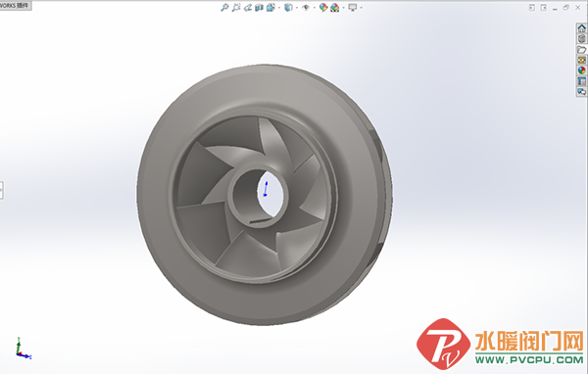
Task: Open the View Orientation cube icon
Action: point(270,8)
